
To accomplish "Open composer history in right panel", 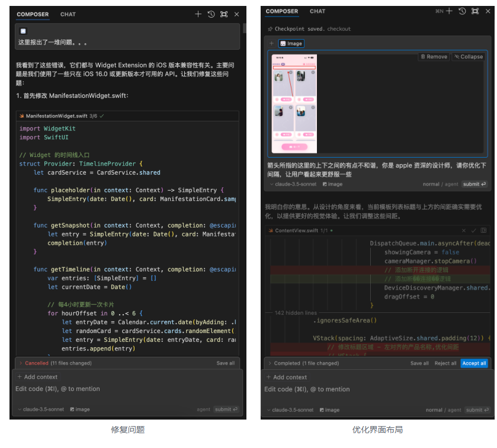I will coord(462,11).
